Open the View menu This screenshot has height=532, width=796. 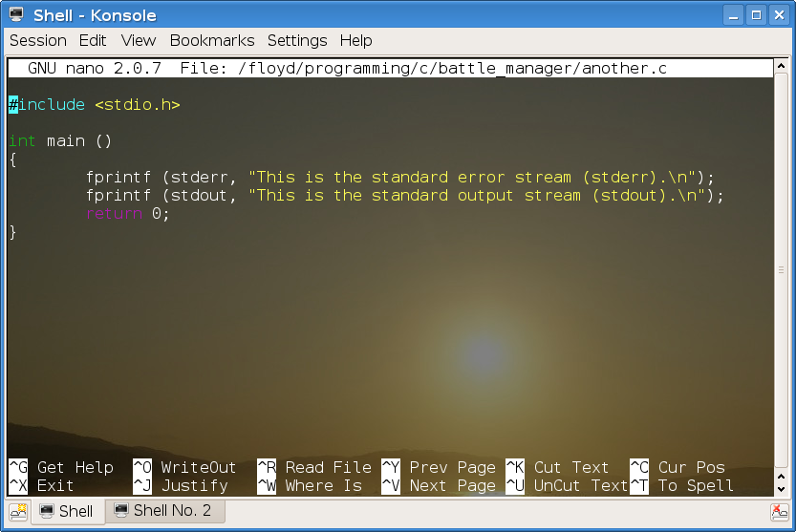coord(138,41)
